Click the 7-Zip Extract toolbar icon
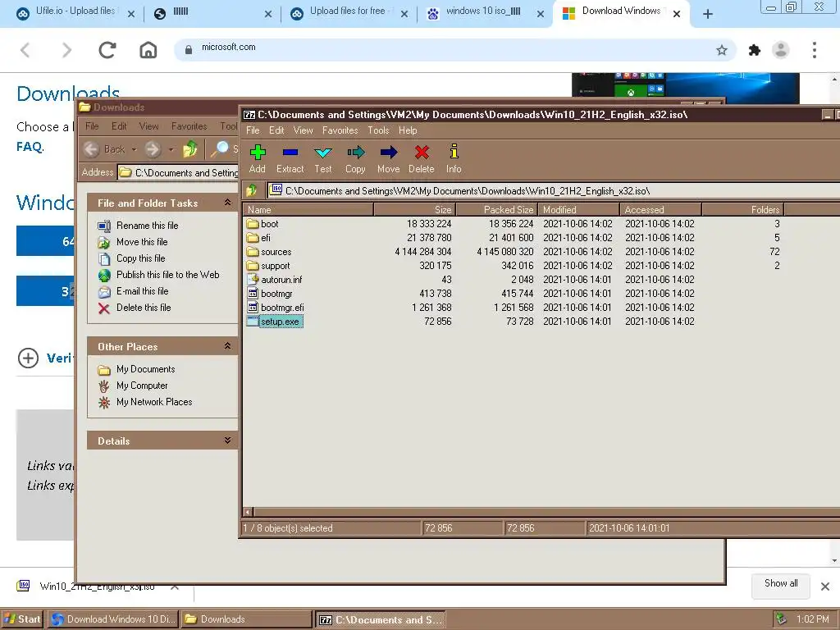840x630 pixels. pos(290,153)
